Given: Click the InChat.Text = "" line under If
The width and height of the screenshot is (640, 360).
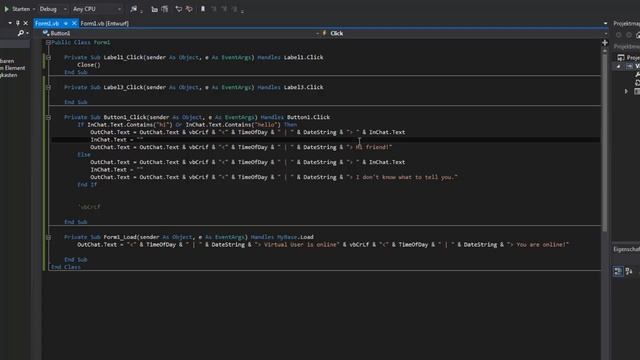Looking at the screenshot, I should (117, 140).
